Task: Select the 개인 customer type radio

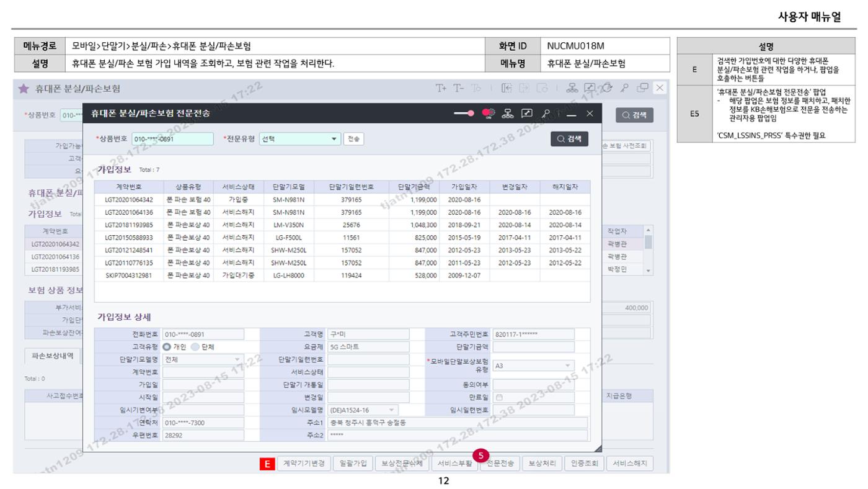Action: point(167,346)
